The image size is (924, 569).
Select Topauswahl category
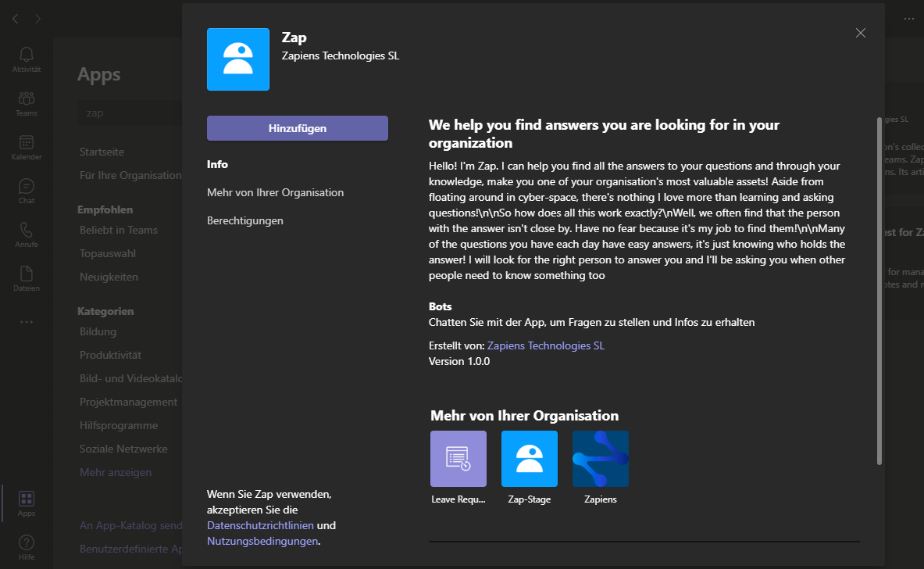tap(108, 253)
